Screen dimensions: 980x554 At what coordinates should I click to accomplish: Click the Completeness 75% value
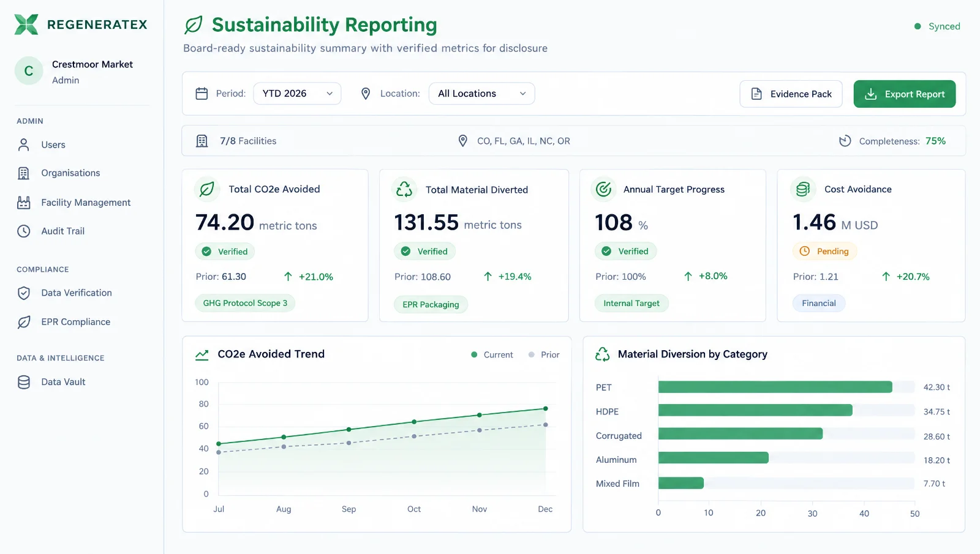coord(935,141)
